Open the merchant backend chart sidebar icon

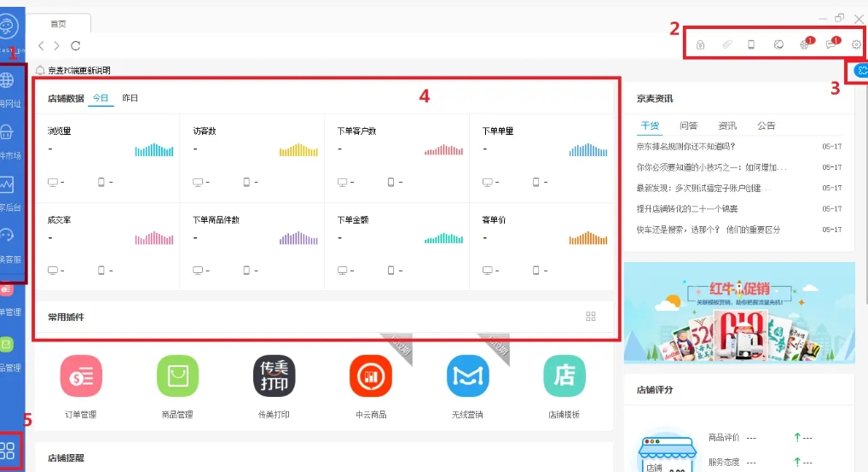point(7,184)
